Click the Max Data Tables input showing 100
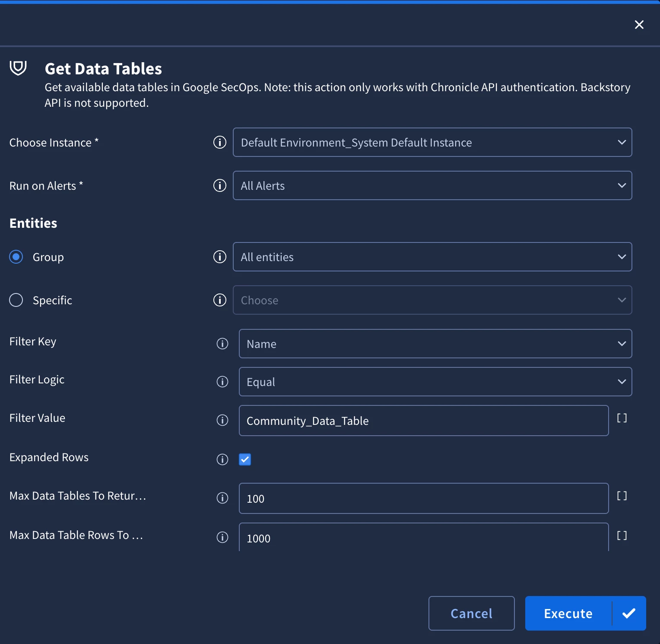 pos(424,498)
